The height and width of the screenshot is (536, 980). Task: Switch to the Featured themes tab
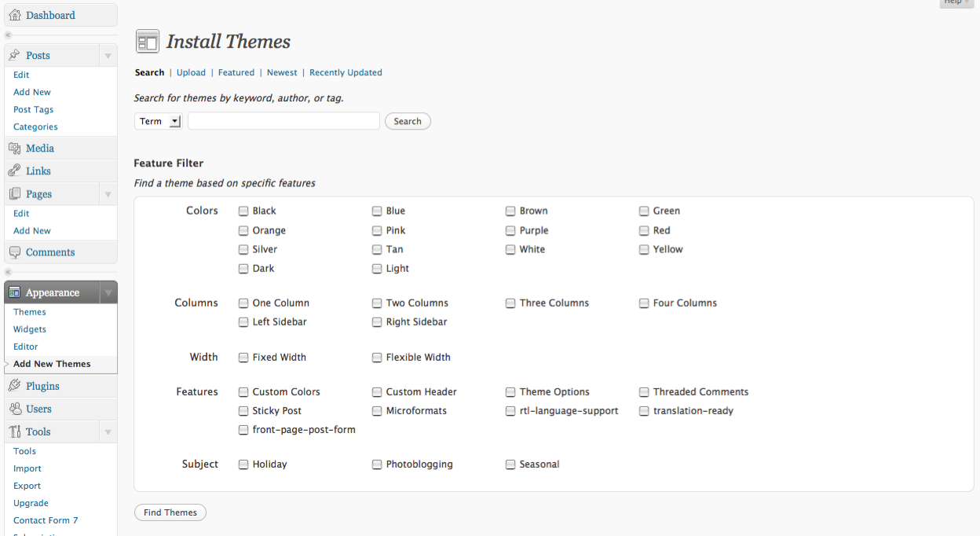coord(236,72)
